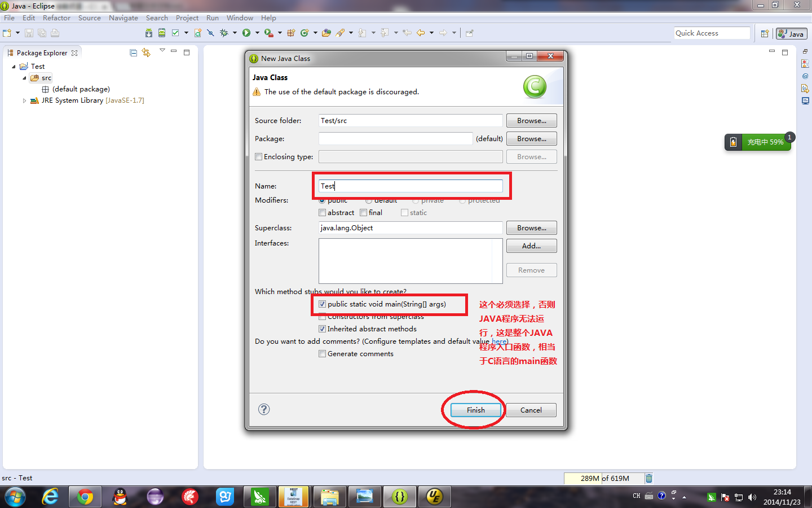The height and width of the screenshot is (508, 812).
Task: Click the new Android XML file icon
Action: coord(198,33)
